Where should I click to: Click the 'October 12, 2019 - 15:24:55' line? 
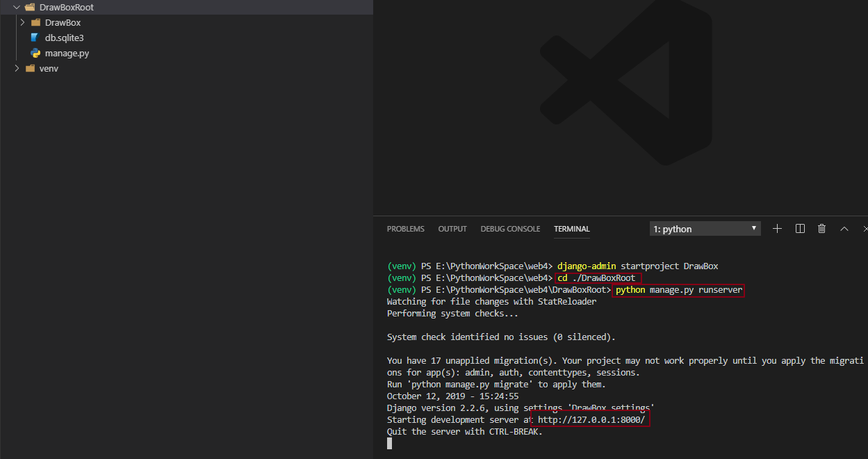[x=452, y=396]
